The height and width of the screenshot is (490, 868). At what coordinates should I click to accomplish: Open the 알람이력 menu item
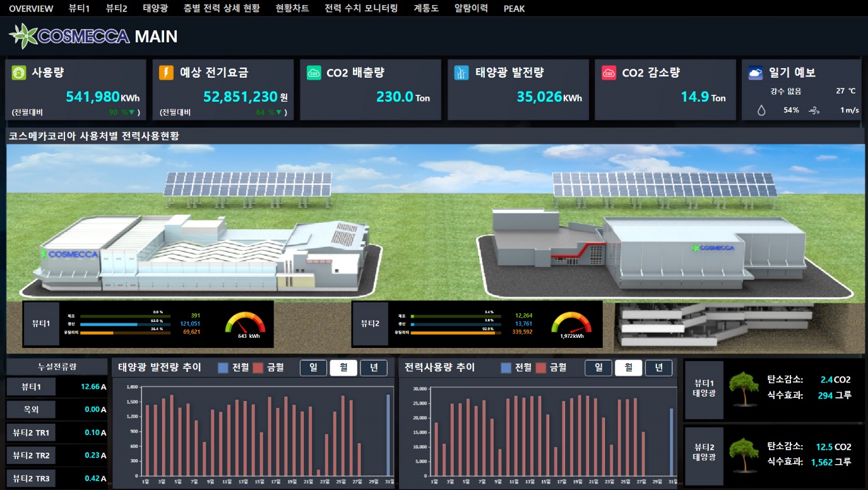471,8
